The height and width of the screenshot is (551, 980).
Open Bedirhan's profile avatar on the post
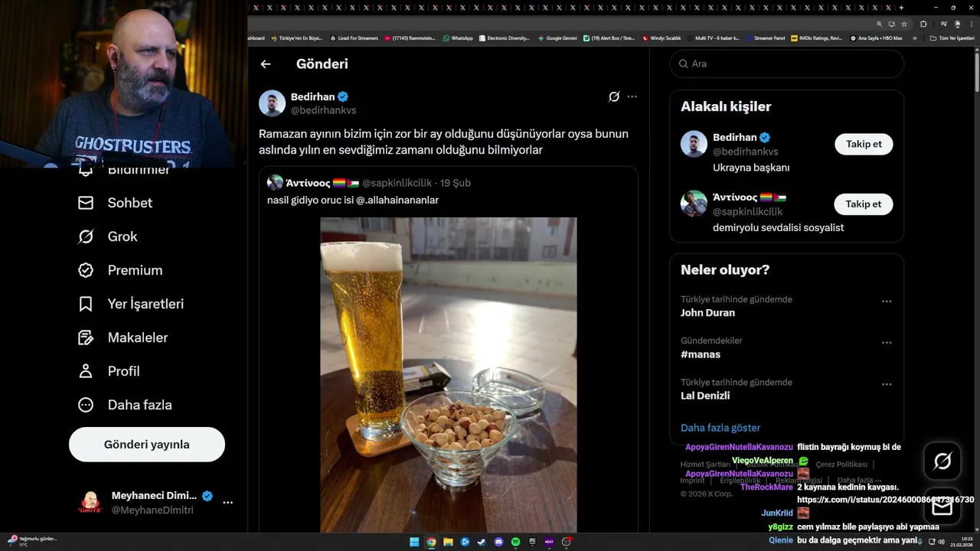pyautogui.click(x=272, y=103)
